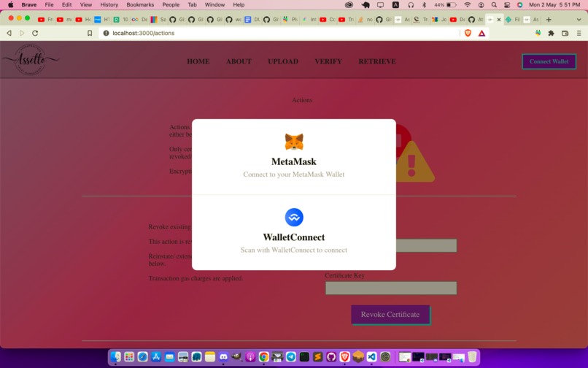Open Podcasts from the dock

[250, 356]
